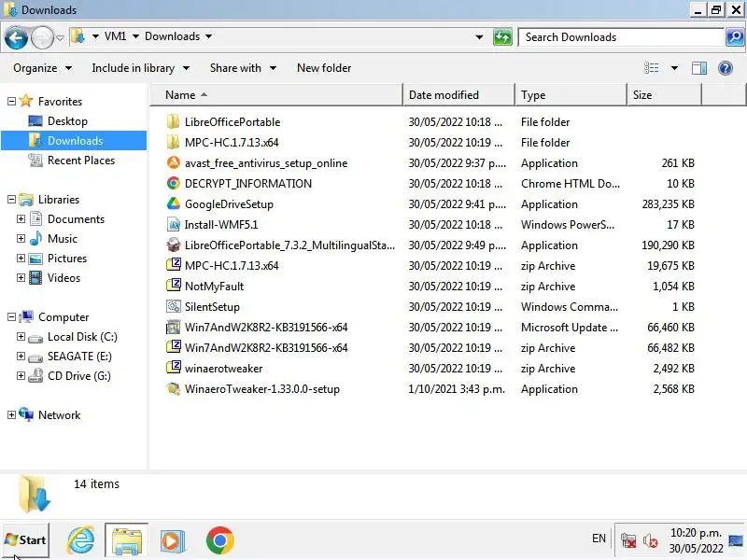Click the Forward navigation arrow button
The height and width of the screenshot is (560, 747).
(42, 37)
